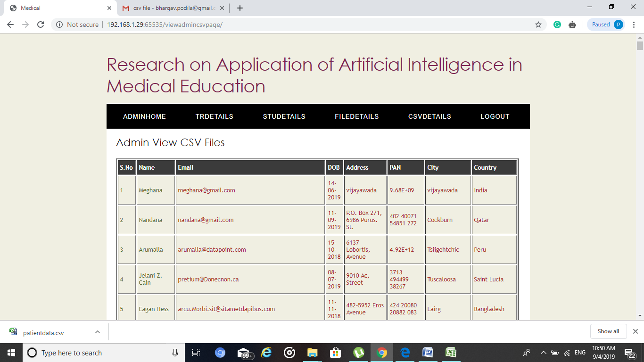
Task: Click the PAN column header
Action: [406, 168]
